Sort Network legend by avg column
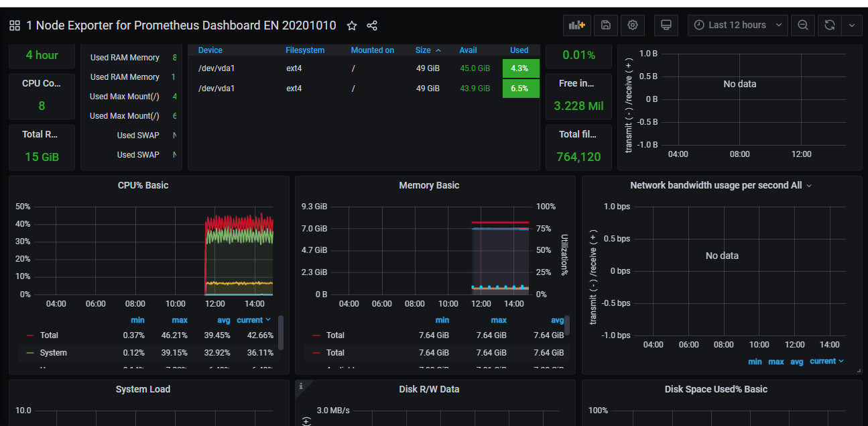The width and height of the screenshot is (868, 426). [x=797, y=361]
